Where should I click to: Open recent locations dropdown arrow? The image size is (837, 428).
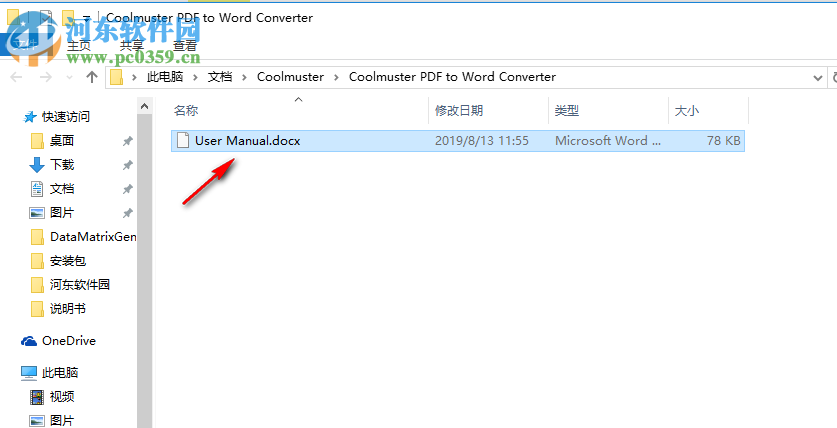69,78
